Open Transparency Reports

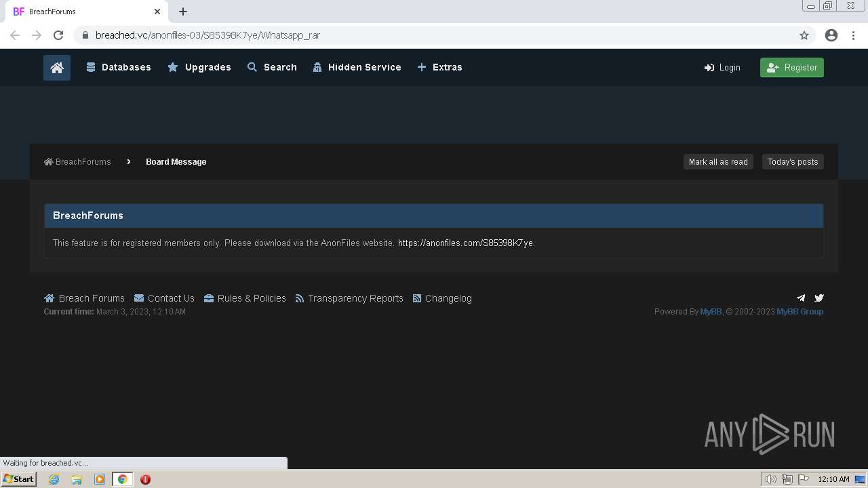[349, 298]
